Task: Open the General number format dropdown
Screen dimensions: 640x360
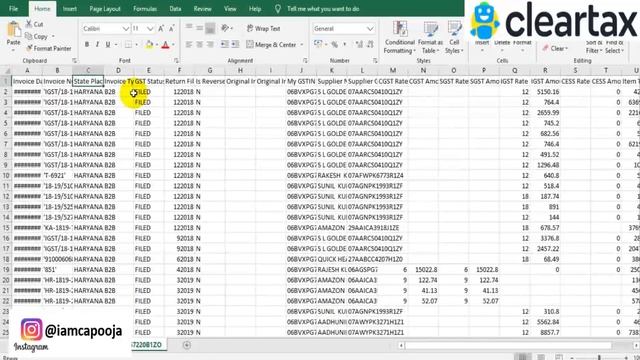Action: pos(370,29)
